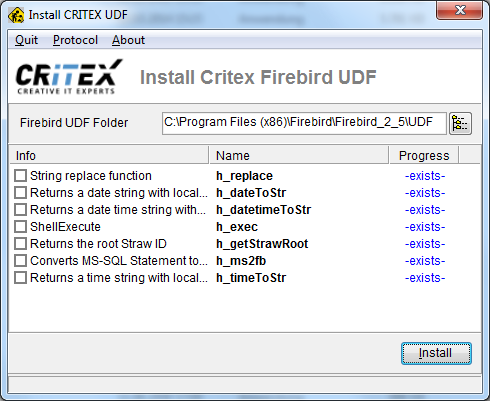Click -exists- status for h_ms2fb
The height and width of the screenshot is (401, 490).
[x=425, y=261]
